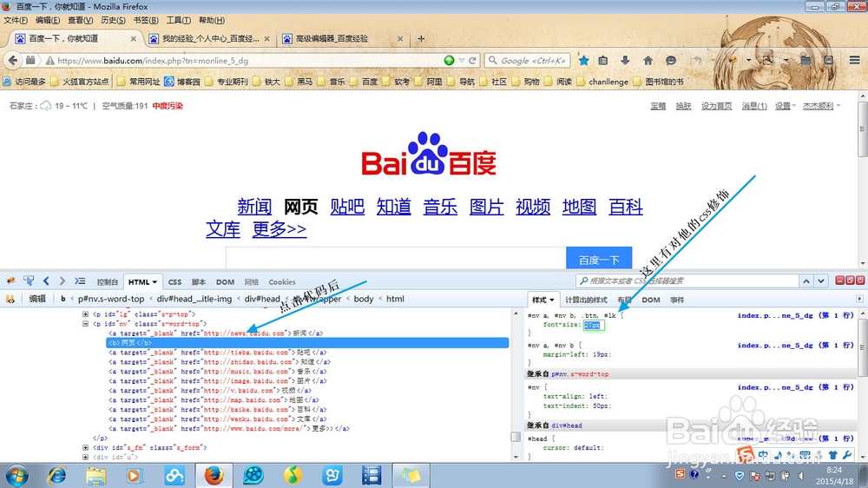
Task: Click the Windows Start button
Action: click(16, 476)
